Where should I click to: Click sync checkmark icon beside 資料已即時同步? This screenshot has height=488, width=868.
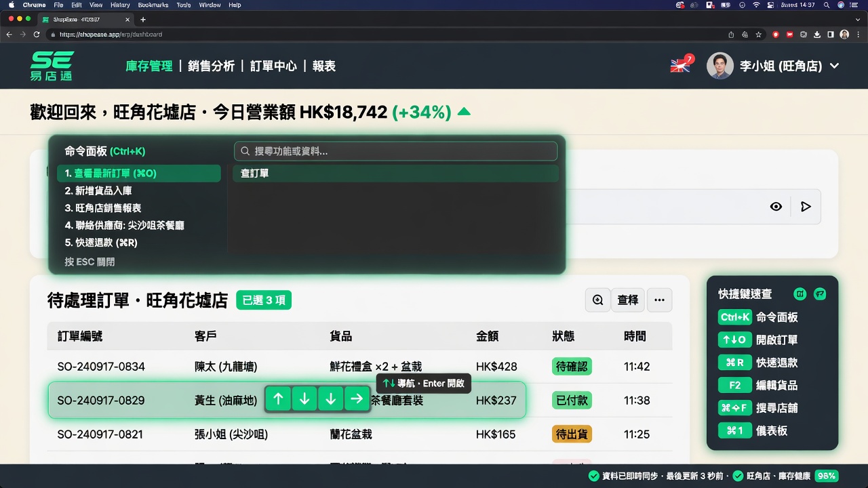(x=593, y=476)
